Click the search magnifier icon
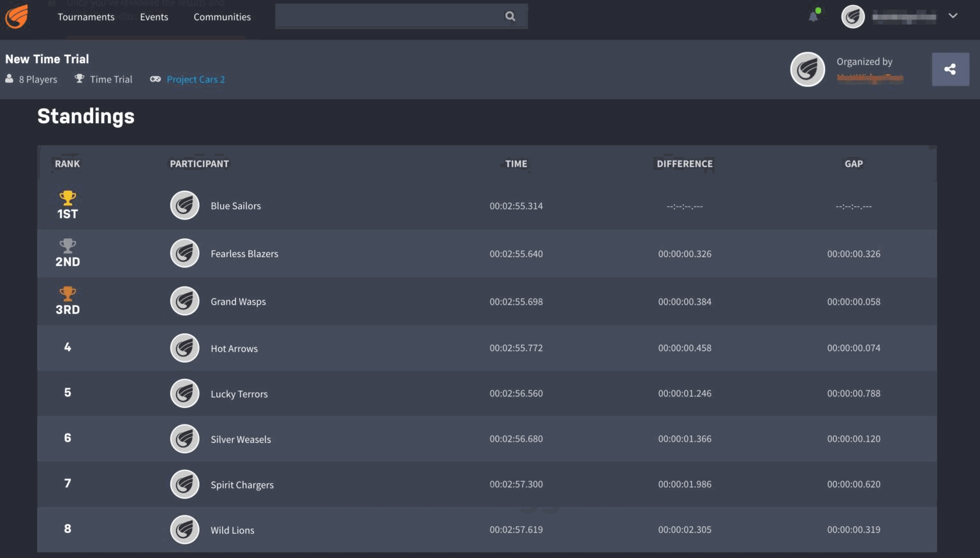This screenshot has height=558, width=980. coord(510,17)
